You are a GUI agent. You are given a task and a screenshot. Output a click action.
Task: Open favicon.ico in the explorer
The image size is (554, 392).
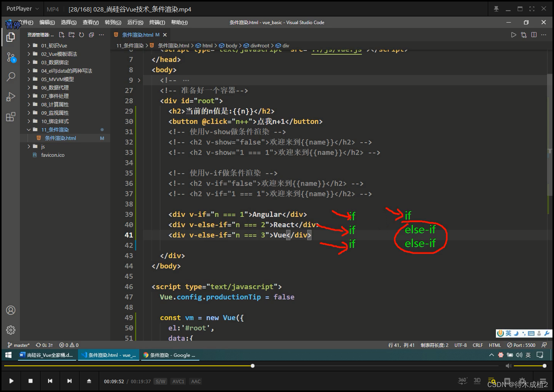[52, 155]
